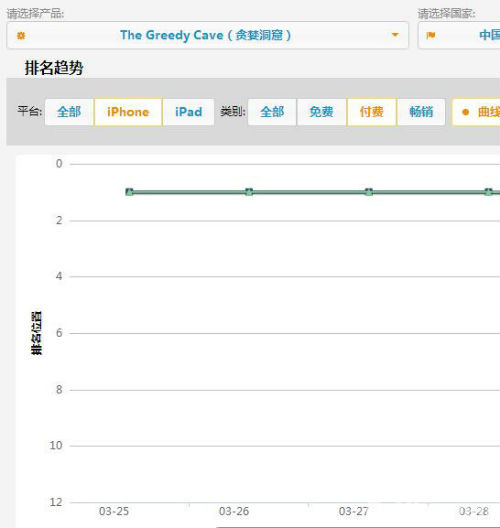The image size is (500, 528).
Task: Choose the 畅销 category button
Action: (x=421, y=112)
